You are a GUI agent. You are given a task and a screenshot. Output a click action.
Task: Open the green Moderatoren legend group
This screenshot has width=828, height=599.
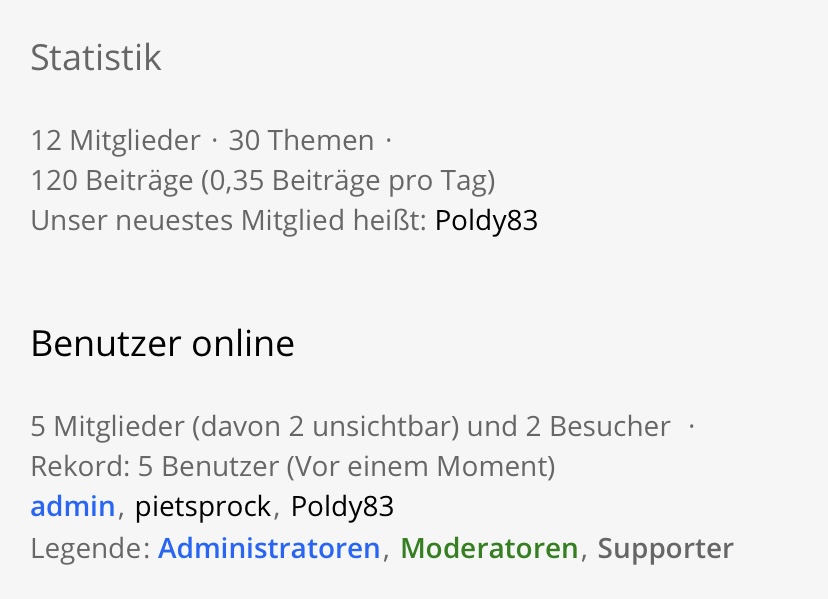click(x=489, y=548)
